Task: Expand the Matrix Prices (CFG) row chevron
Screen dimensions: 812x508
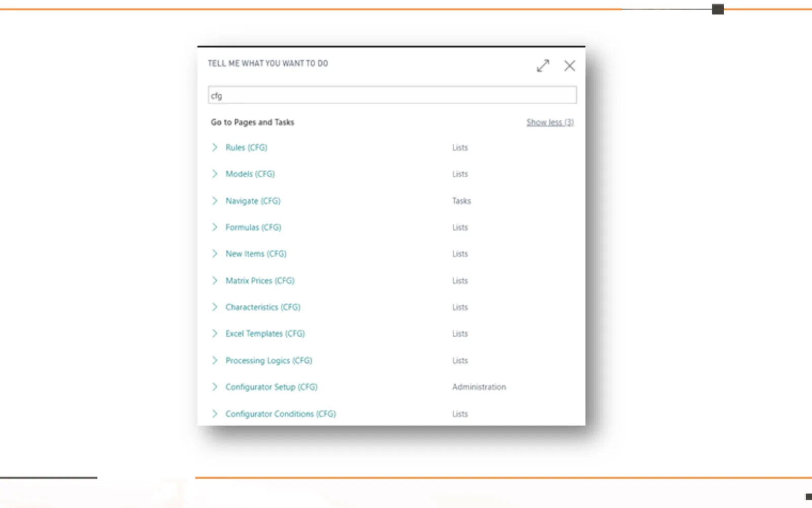Action: (215, 280)
